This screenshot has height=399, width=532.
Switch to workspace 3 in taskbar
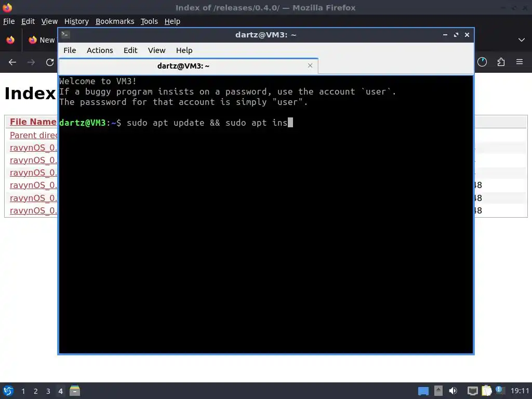point(48,391)
